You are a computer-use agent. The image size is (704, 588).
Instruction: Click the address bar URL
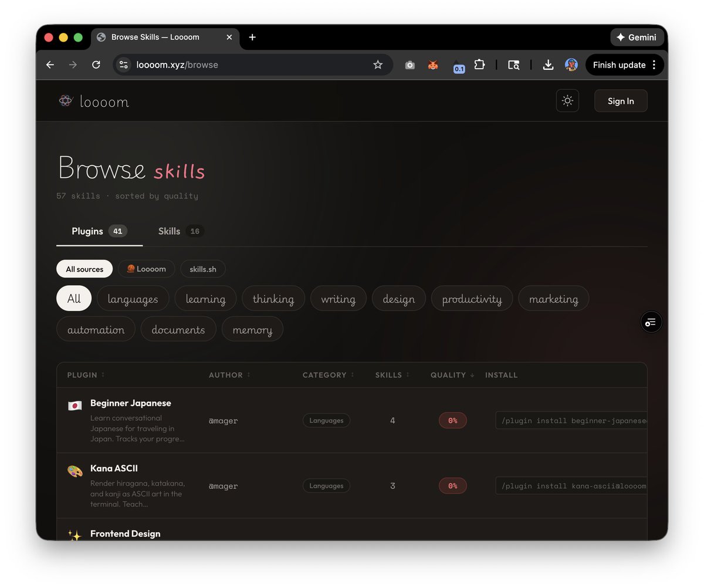tap(177, 65)
